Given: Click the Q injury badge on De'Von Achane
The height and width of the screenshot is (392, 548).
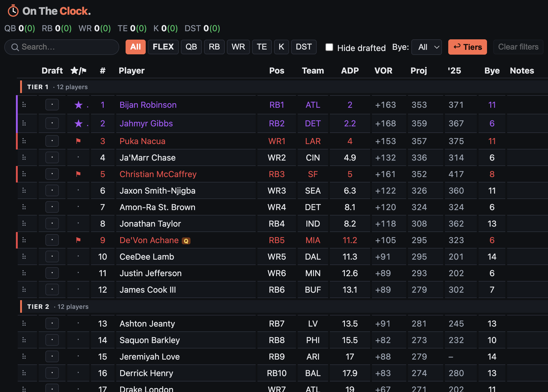Looking at the screenshot, I should tap(186, 241).
